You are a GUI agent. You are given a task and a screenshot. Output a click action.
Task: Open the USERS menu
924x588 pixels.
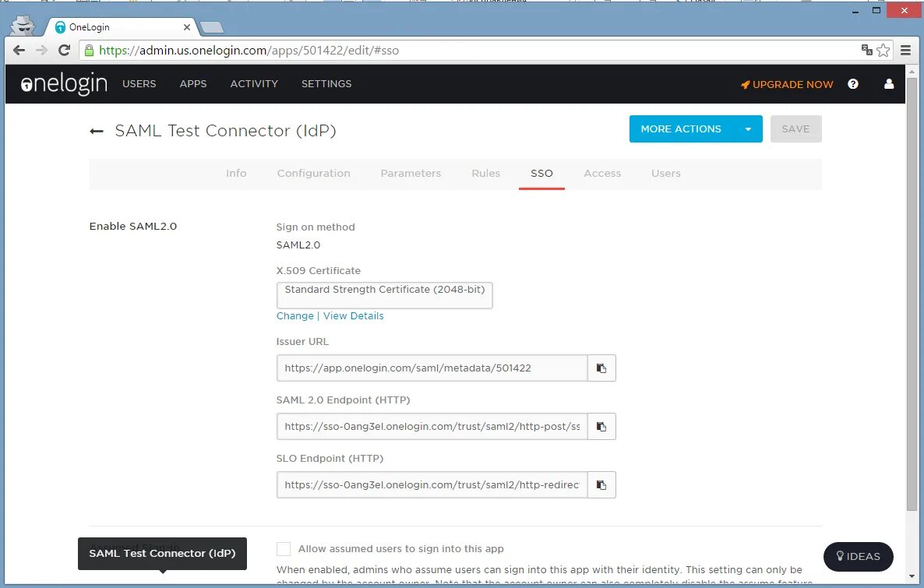[x=139, y=83]
